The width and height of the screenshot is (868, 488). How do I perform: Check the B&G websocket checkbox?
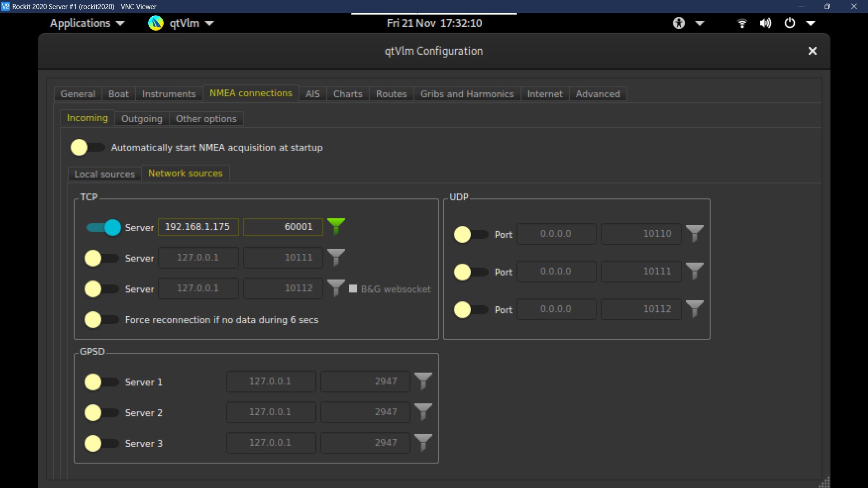pos(353,289)
